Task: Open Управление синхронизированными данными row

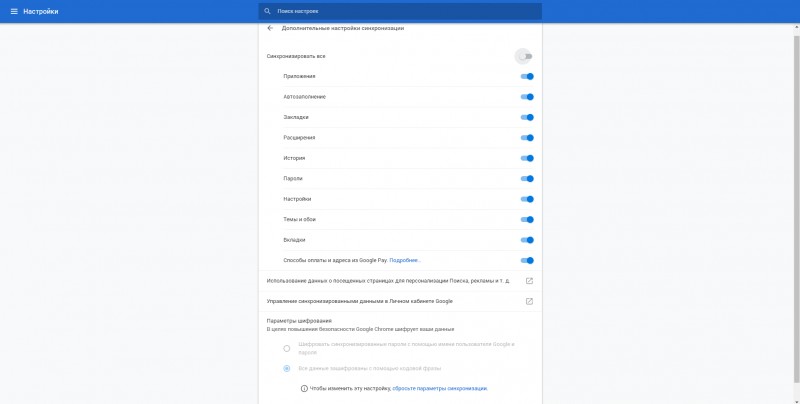Action: coord(400,301)
